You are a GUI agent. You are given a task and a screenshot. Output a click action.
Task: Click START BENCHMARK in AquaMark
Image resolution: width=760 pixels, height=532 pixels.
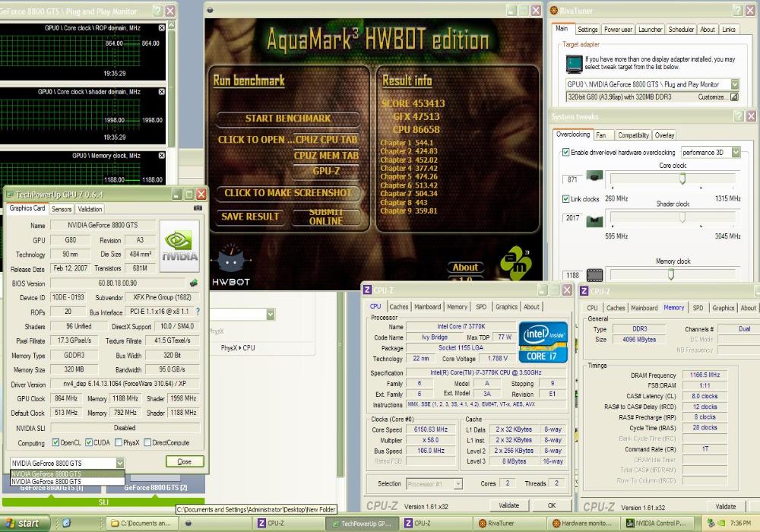(x=288, y=119)
